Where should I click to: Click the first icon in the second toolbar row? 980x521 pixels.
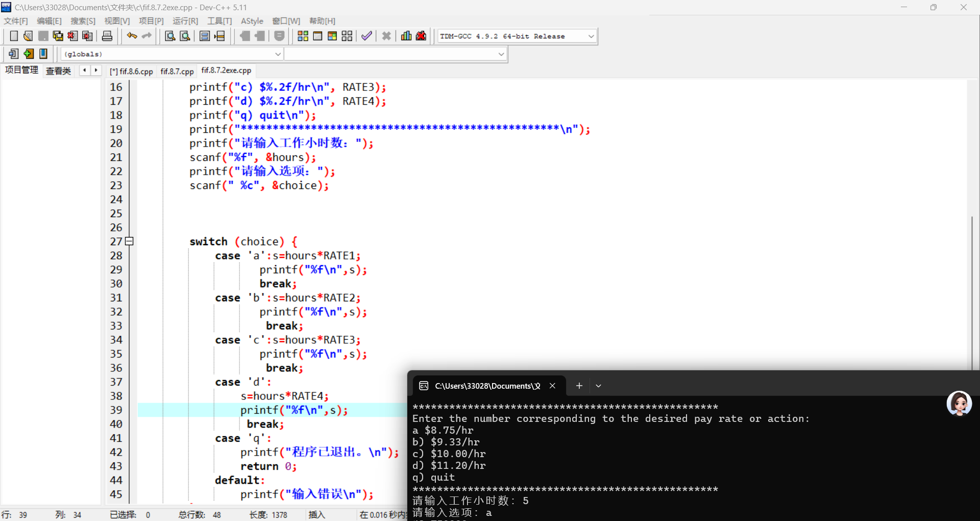pos(14,54)
